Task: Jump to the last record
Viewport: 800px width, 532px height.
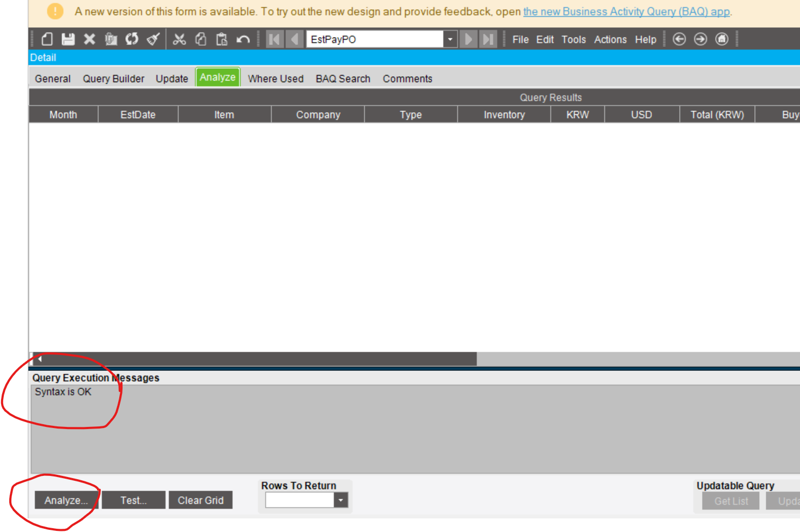Action: tap(488, 39)
